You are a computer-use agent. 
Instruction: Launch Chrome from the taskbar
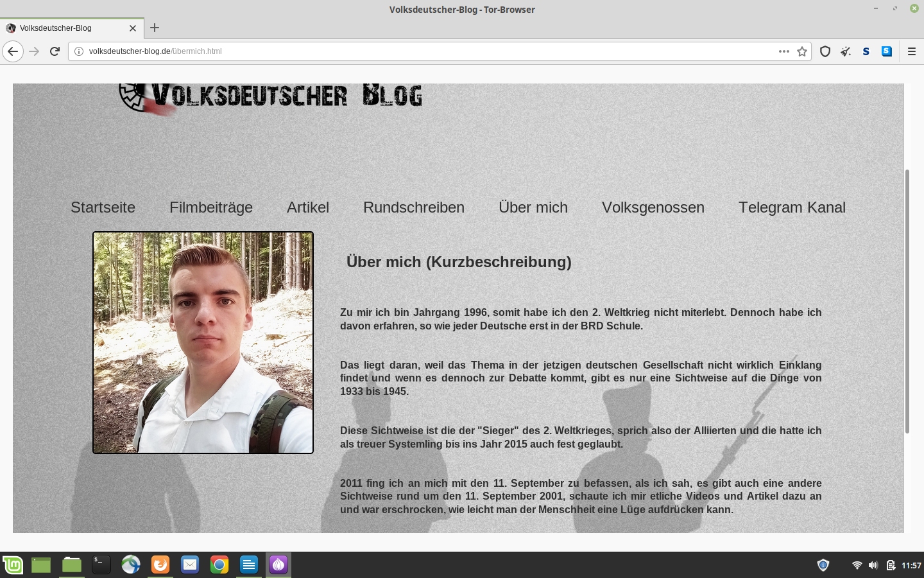(x=219, y=565)
